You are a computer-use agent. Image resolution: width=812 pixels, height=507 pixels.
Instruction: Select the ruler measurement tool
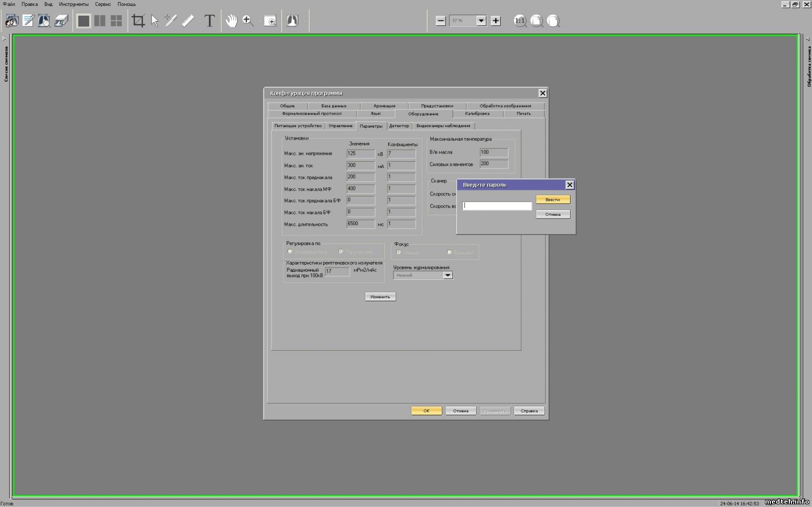[x=188, y=21]
